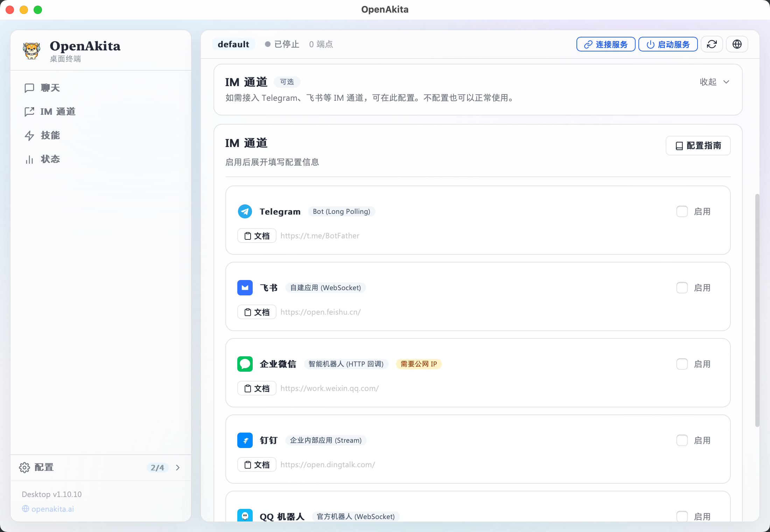The height and width of the screenshot is (532, 770).
Task: Expand the 配置 2/4 chevron in sidebar
Action: coord(178,468)
